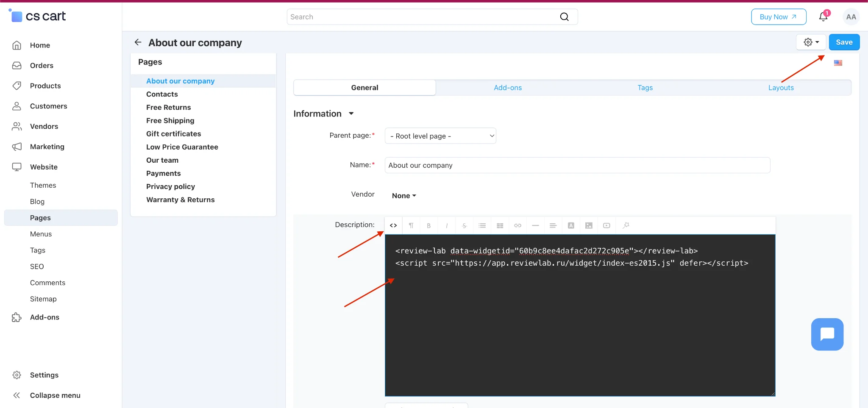Collapse the Information section
Screen dimensions: 868x408
[323, 114]
